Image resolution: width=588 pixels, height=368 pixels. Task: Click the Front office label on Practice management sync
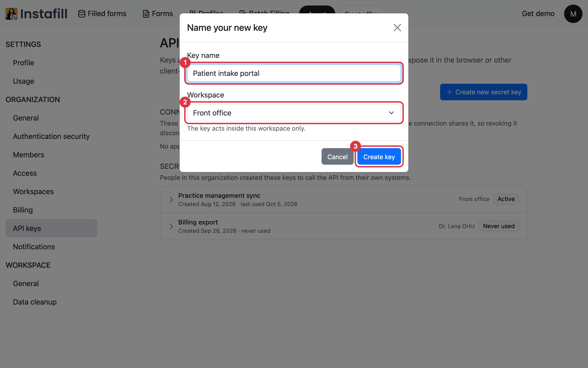tap(474, 199)
